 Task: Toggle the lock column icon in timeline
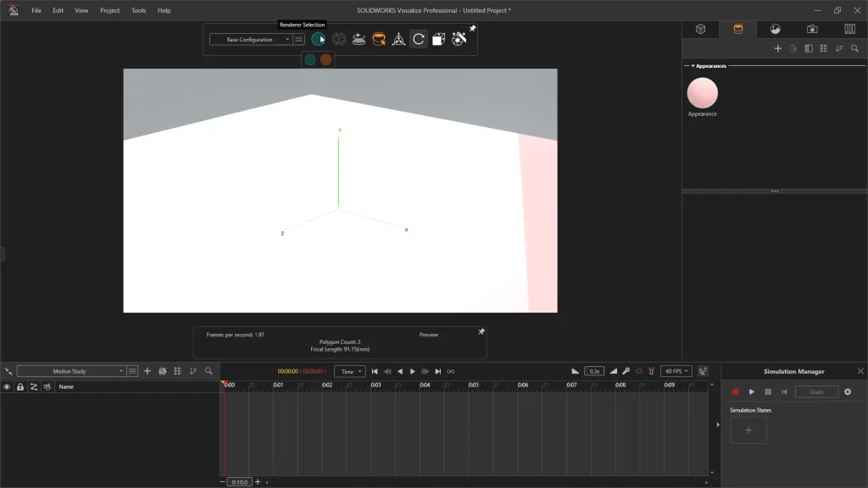[20, 386]
